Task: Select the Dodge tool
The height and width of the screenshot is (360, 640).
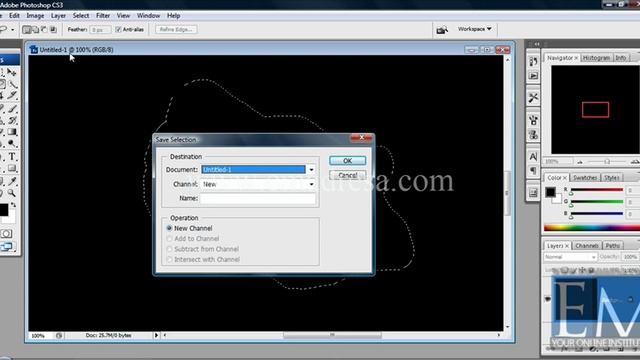Action: point(13,144)
